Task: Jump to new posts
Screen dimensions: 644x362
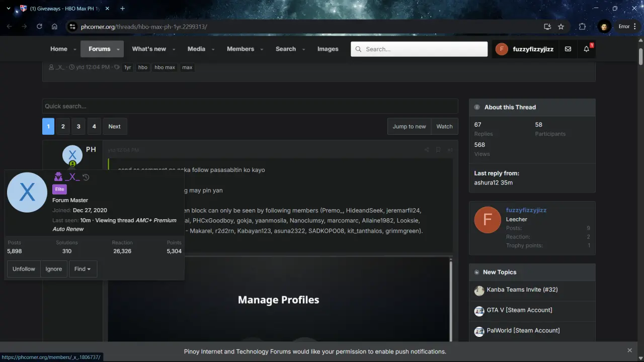Action: (x=409, y=127)
